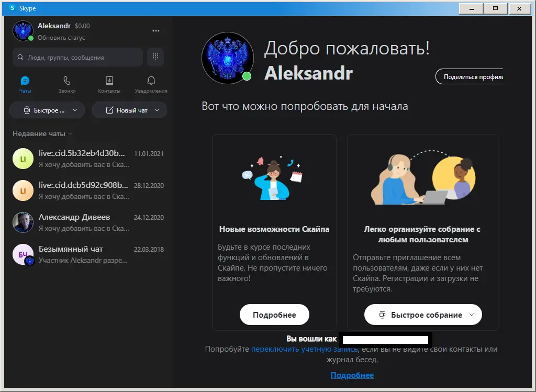Viewport: 536px width, 392px height.
Task: Click the $0.00 Skype credit balance
Action: (82, 26)
